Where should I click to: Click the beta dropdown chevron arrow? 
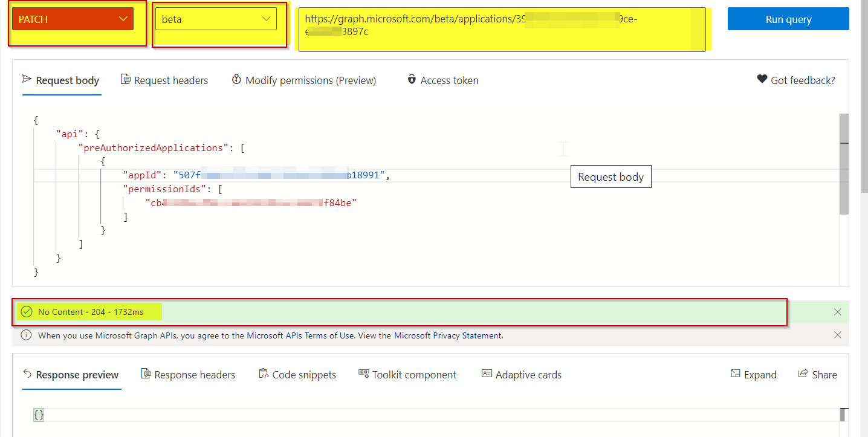pos(266,19)
